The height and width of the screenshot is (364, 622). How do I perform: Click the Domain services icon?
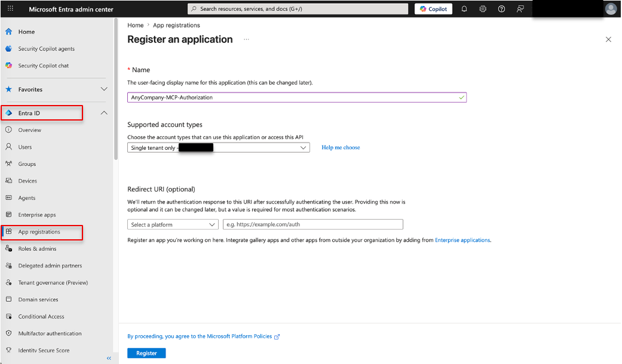pyautogui.click(x=9, y=300)
